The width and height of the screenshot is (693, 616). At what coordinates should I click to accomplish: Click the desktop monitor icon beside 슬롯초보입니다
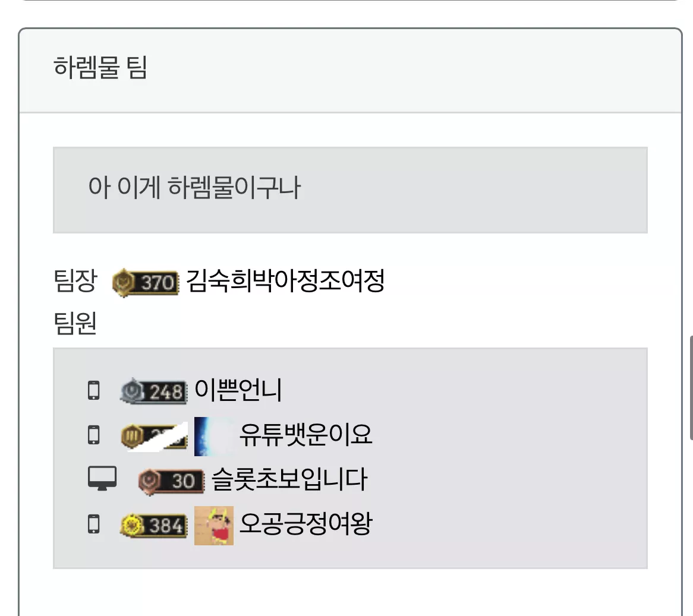(102, 479)
